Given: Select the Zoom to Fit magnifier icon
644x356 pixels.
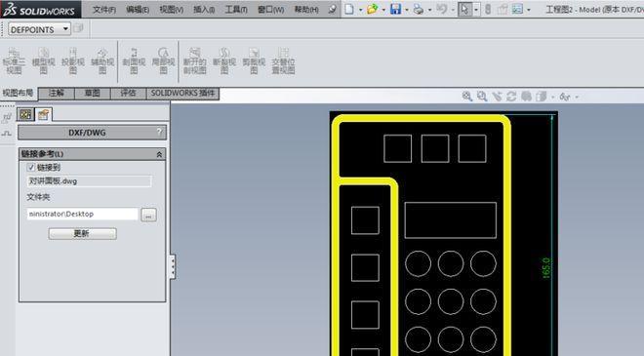Looking at the screenshot, I should [467, 97].
